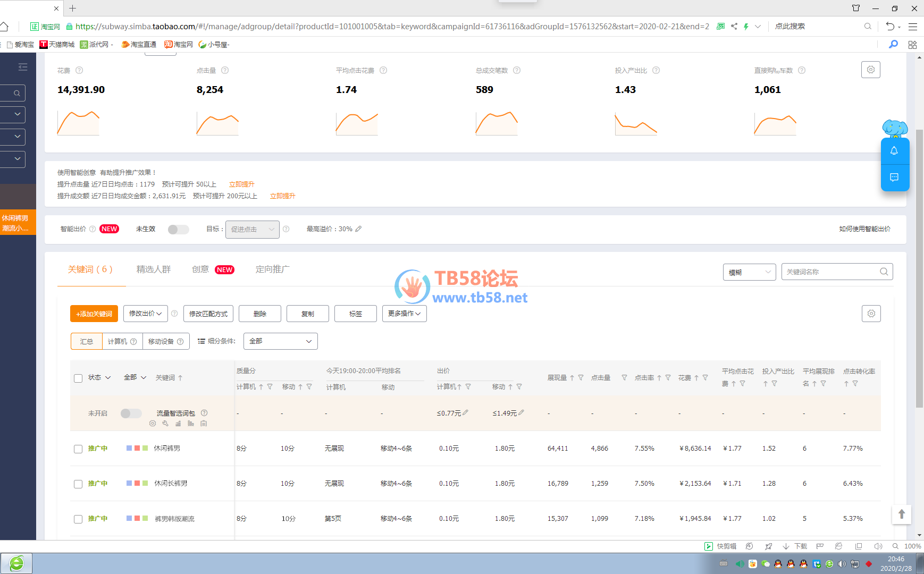924x574 pixels.
Task: Click the 复制 button
Action: [x=308, y=314]
